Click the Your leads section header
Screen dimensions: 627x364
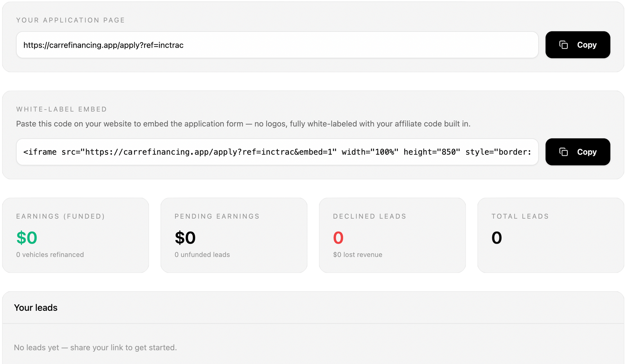[36, 308]
